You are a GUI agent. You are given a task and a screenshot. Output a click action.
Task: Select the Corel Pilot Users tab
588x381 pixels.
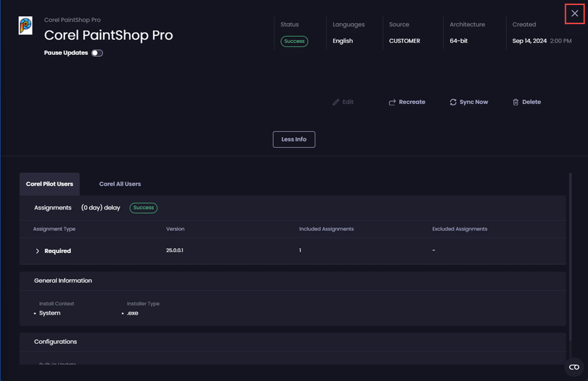click(49, 184)
